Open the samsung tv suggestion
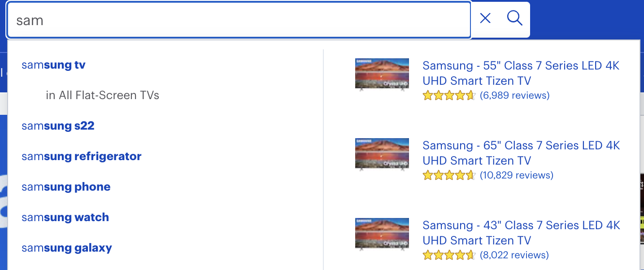644x270 pixels. coord(53,65)
